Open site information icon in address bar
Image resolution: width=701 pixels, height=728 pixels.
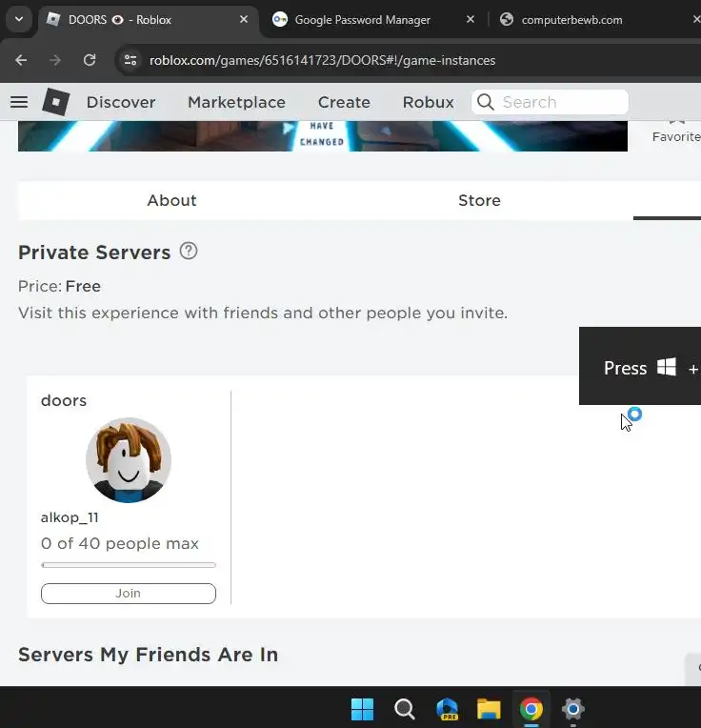(x=130, y=60)
